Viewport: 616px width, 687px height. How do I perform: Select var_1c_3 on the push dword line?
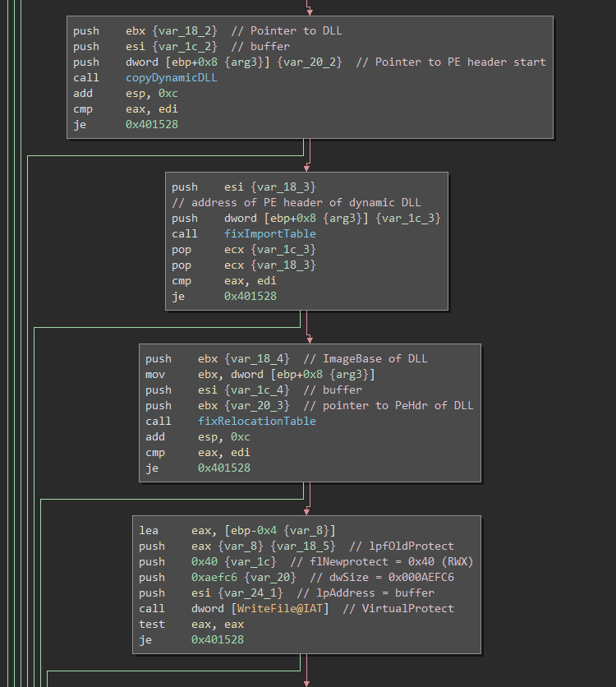coord(407,219)
